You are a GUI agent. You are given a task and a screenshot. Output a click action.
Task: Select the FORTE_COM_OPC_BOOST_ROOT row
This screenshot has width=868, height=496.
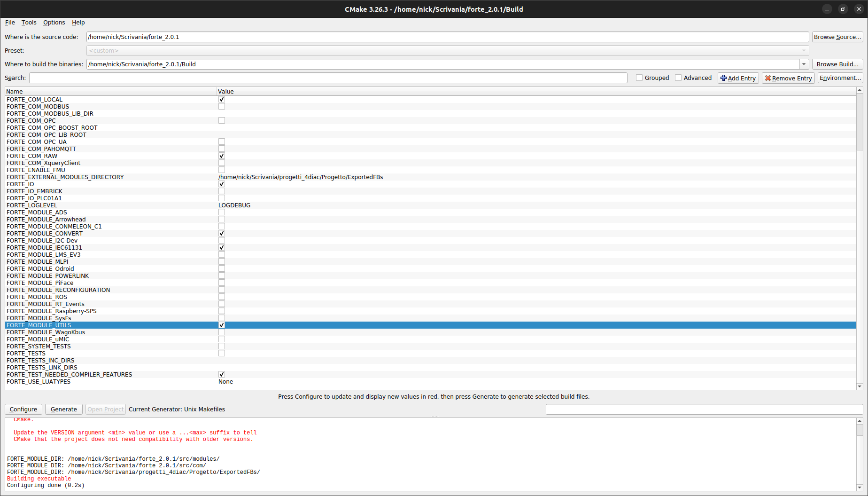coord(431,127)
